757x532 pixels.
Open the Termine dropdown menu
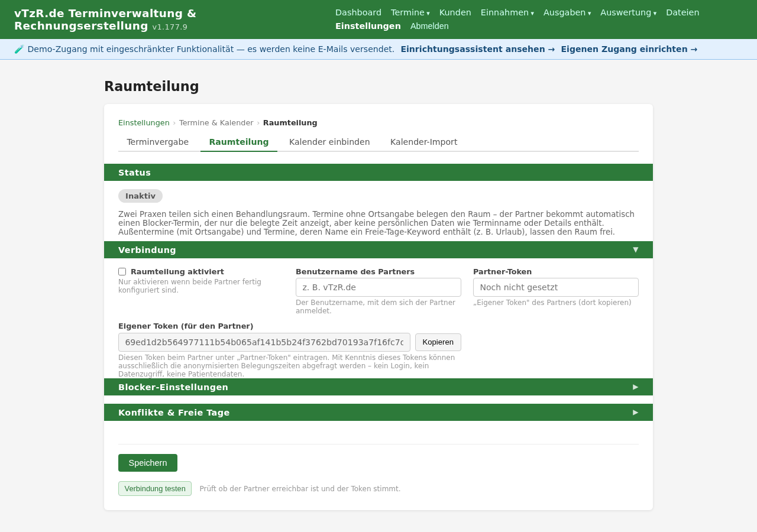[x=410, y=12]
